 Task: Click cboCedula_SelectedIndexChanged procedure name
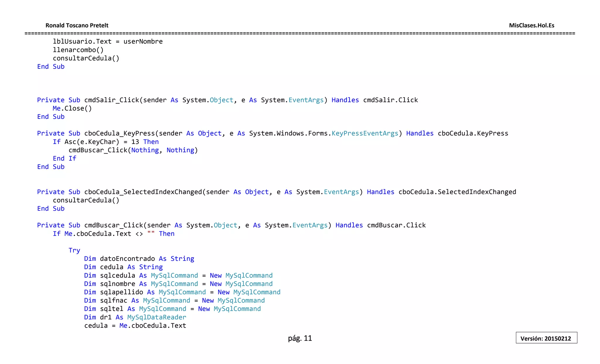[143, 192]
